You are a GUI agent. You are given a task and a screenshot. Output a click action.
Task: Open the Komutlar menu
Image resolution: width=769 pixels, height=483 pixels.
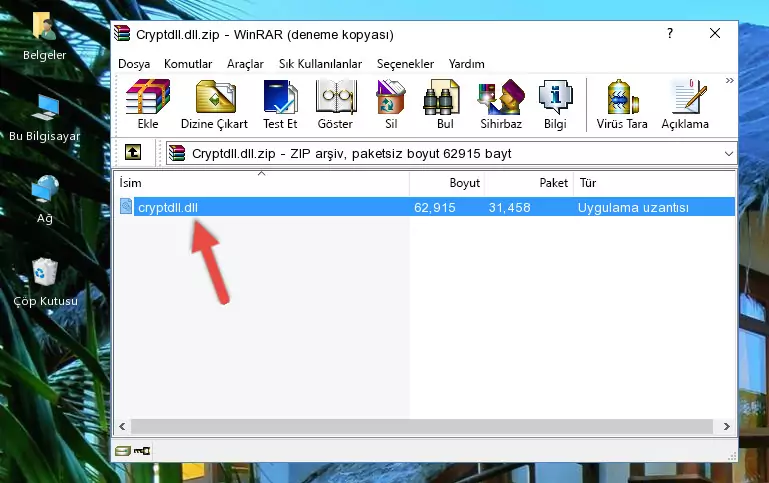coord(188,64)
